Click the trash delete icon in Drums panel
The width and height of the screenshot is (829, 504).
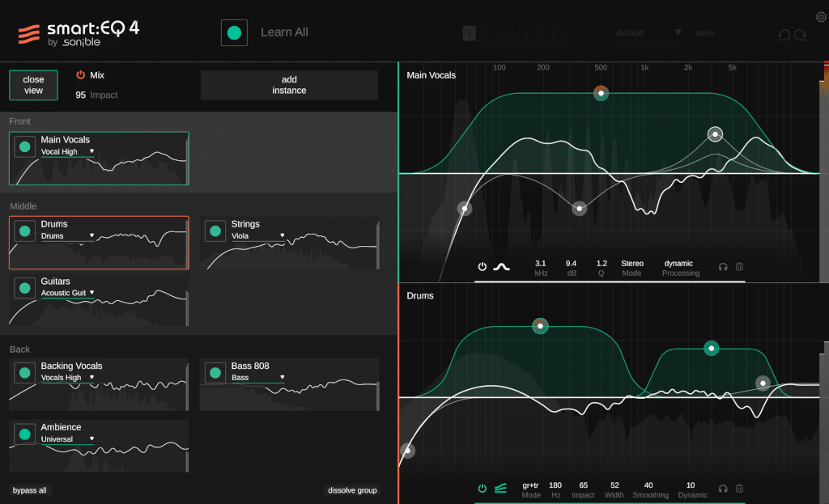coord(739,489)
